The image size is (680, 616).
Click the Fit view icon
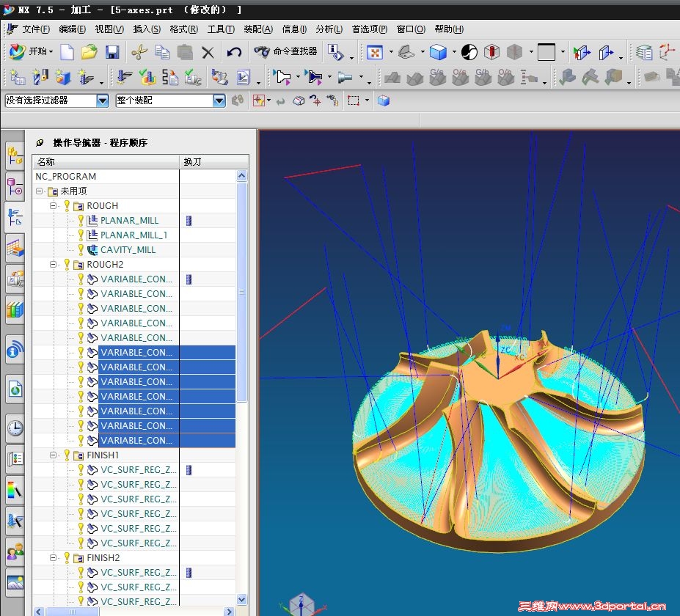(375, 53)
